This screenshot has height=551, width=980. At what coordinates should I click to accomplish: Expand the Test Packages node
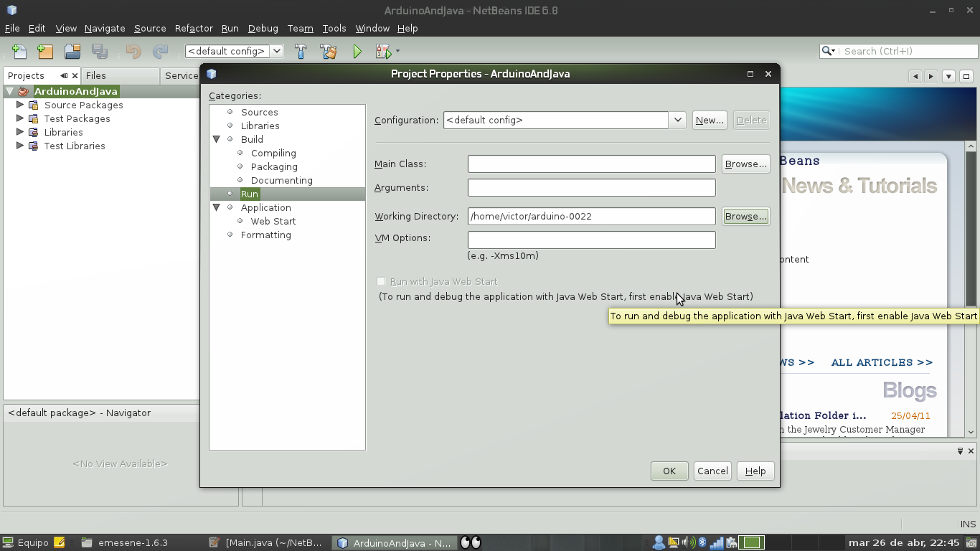click(x=20, y=118)
